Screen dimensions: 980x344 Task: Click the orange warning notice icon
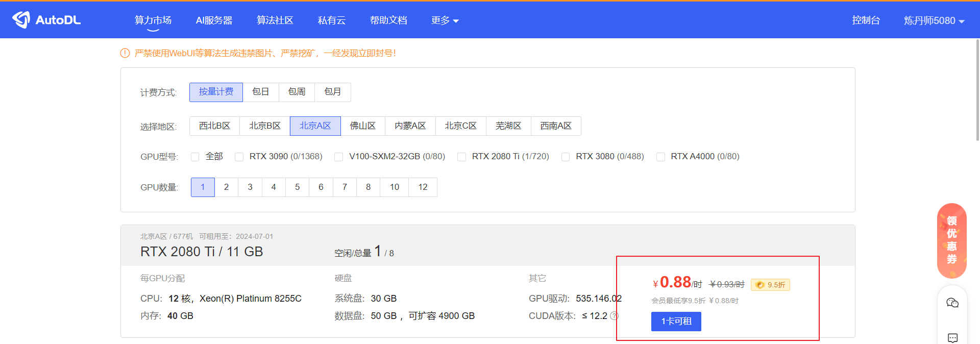coord(125,53)
